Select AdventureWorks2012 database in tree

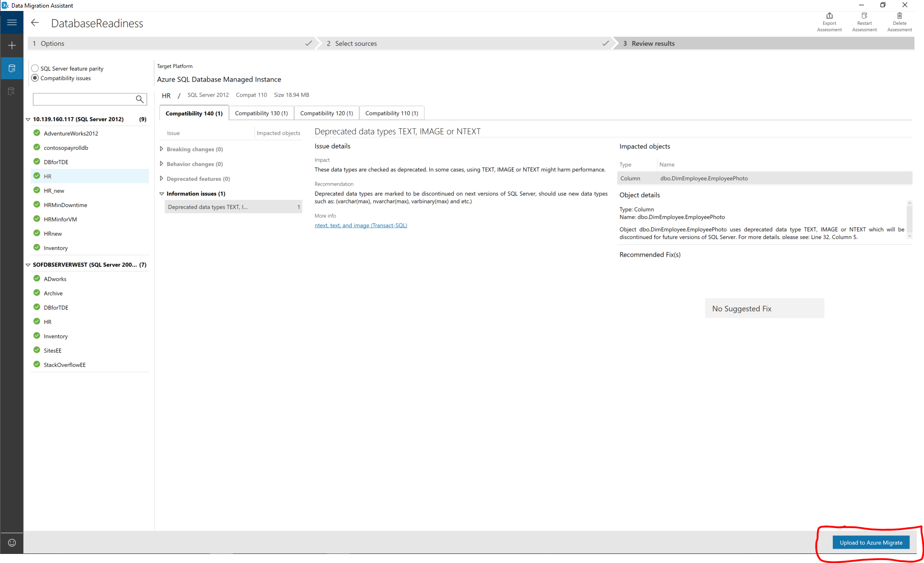click(71, 134)
